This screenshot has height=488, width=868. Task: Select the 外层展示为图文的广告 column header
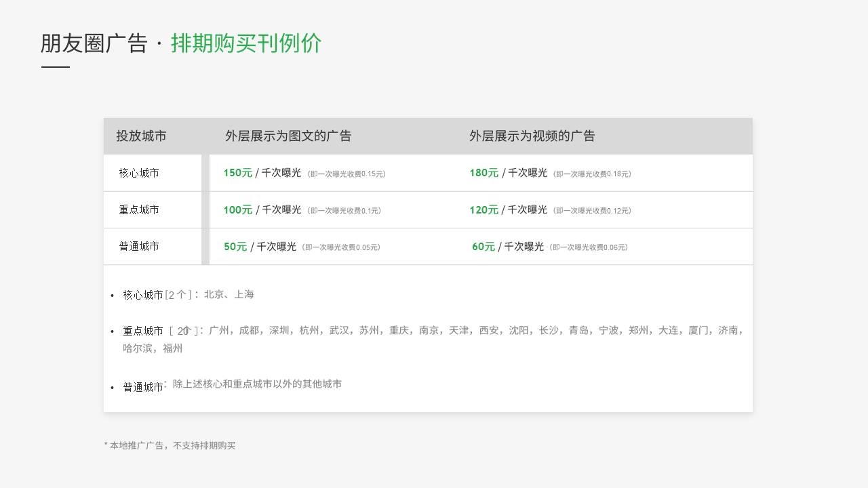288,136
